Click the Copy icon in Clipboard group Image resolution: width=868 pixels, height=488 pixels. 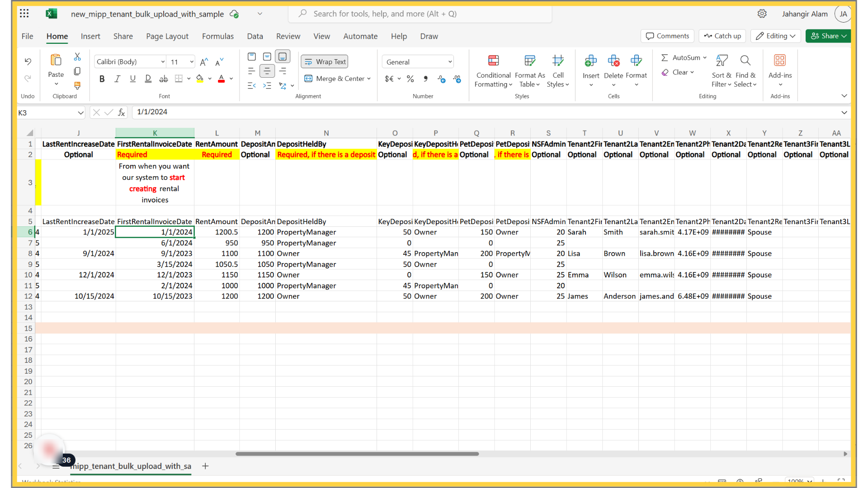pos(77,71)
